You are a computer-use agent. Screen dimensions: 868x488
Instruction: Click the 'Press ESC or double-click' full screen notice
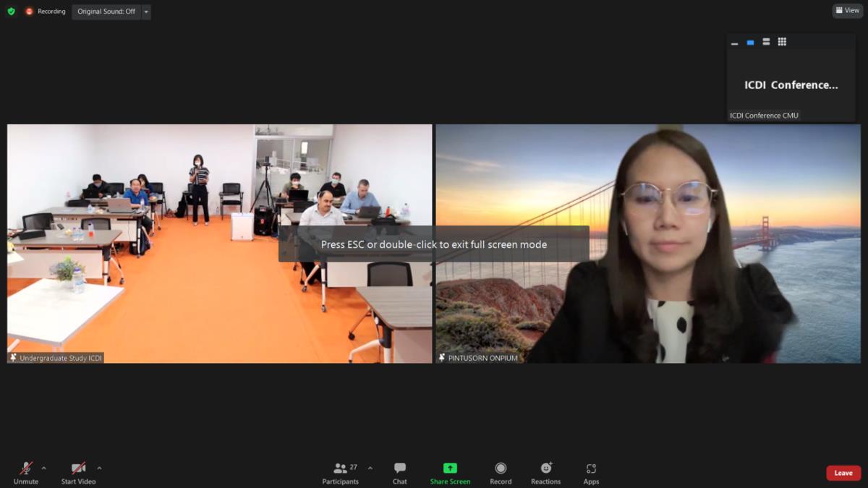point(434,244)
